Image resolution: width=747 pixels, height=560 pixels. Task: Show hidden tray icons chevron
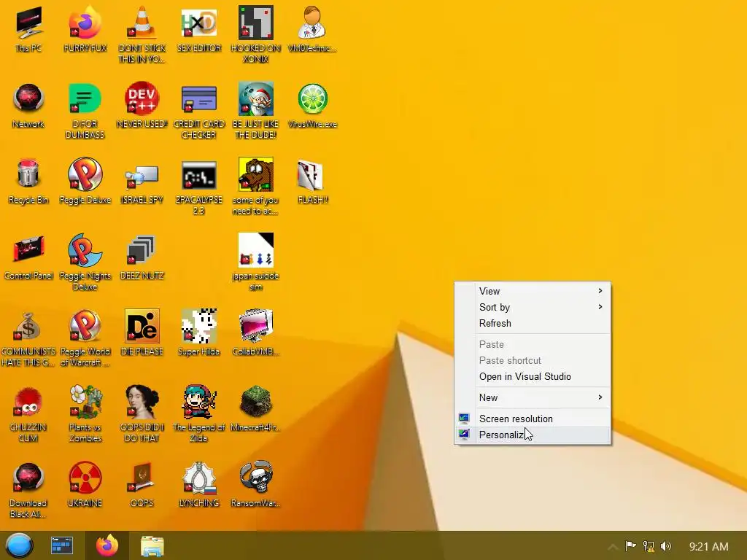(613, 547)
